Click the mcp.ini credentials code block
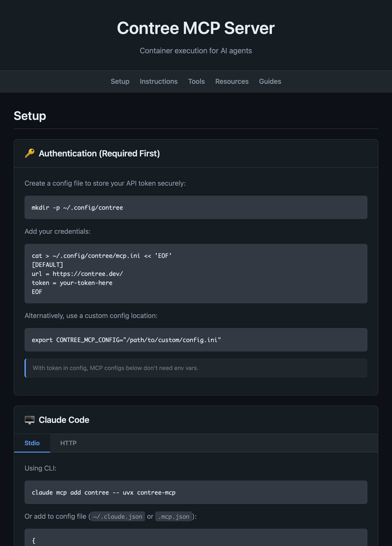The width and height of the screenshot is (392, 546). (x=196, y=274)
